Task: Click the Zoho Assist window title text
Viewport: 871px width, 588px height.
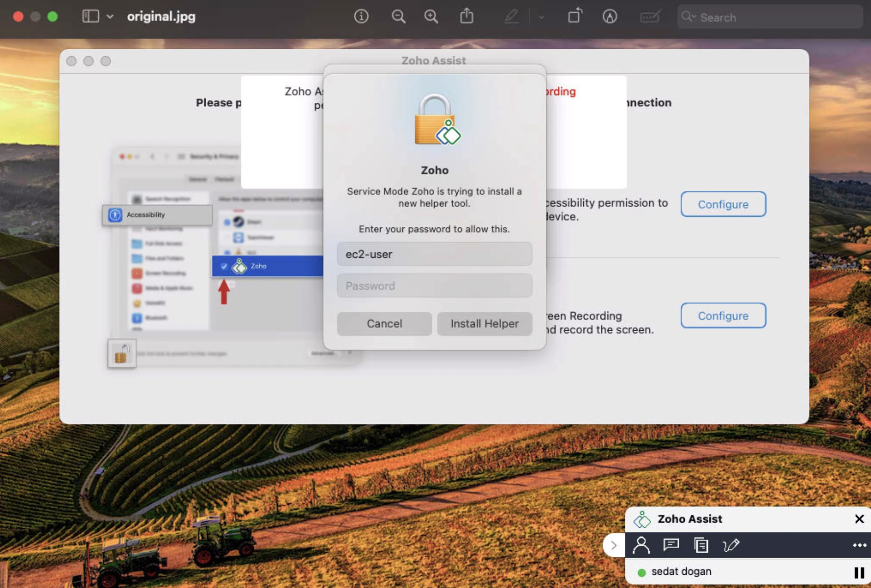Action: pos(433,60)
